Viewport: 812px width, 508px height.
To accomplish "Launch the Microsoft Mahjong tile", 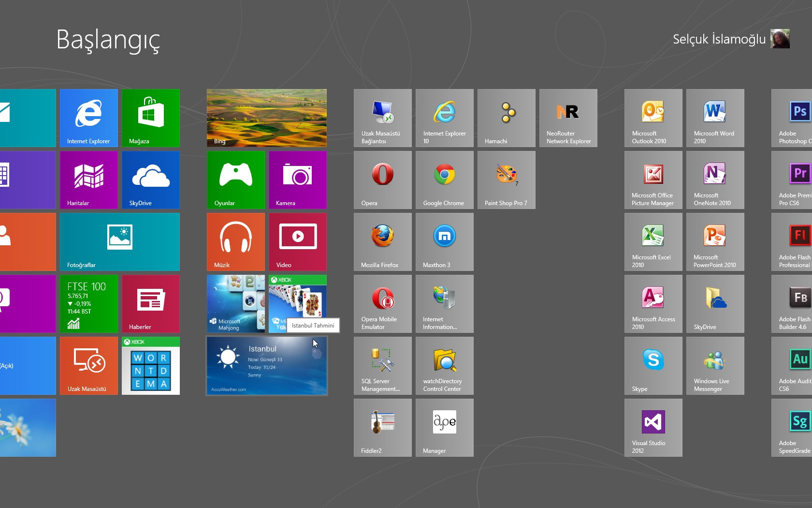I will (x=236, y=304).
